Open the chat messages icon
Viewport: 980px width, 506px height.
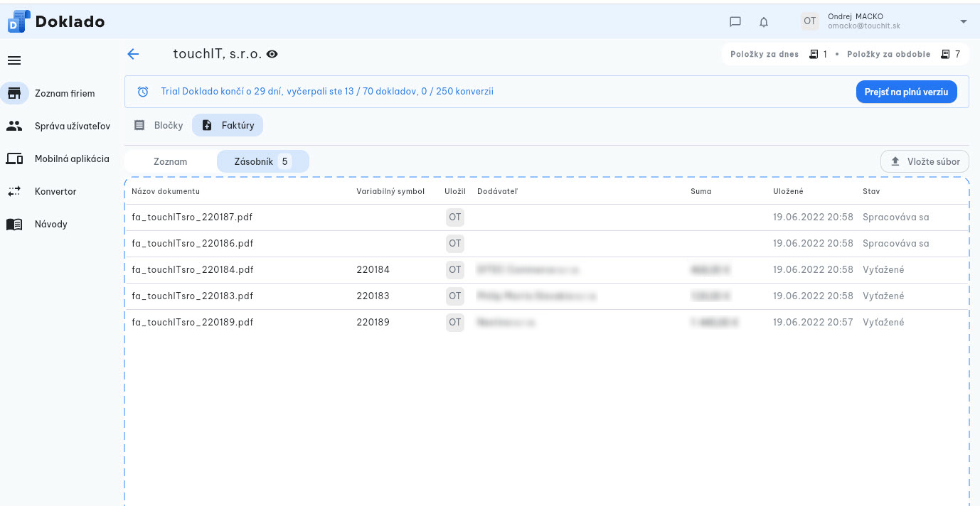coord(735,22)
